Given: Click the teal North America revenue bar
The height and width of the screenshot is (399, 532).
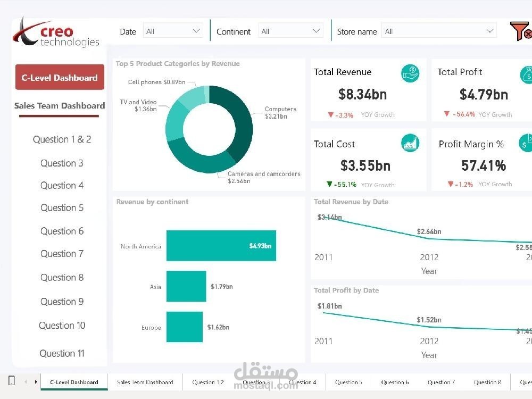Looking at the screenshot, I should click(x=221, y=246).
